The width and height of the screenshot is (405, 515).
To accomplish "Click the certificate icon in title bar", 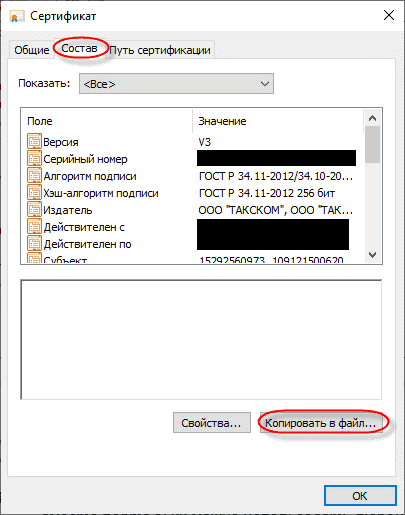I will coord(17,16).
